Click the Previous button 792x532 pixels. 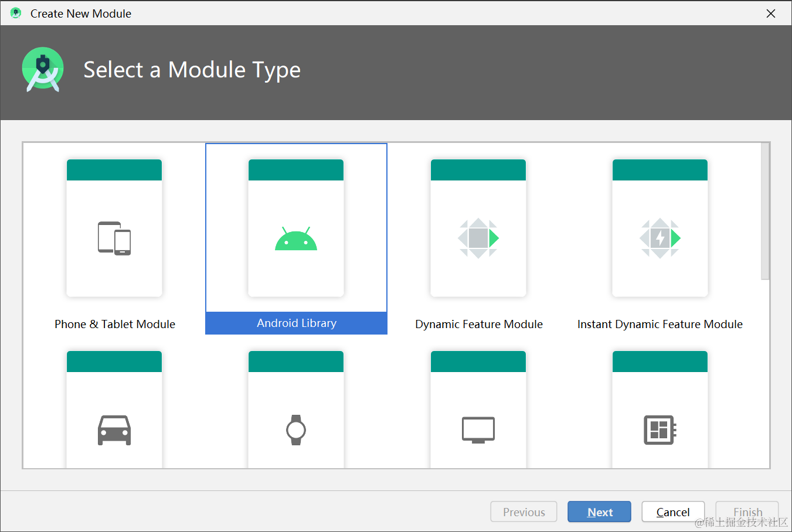point(524,511)
